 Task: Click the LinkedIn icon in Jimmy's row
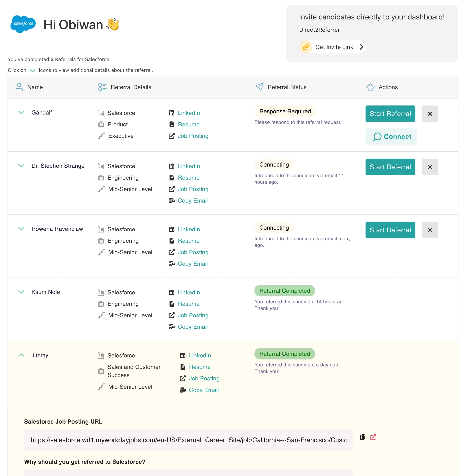[183, 355]
